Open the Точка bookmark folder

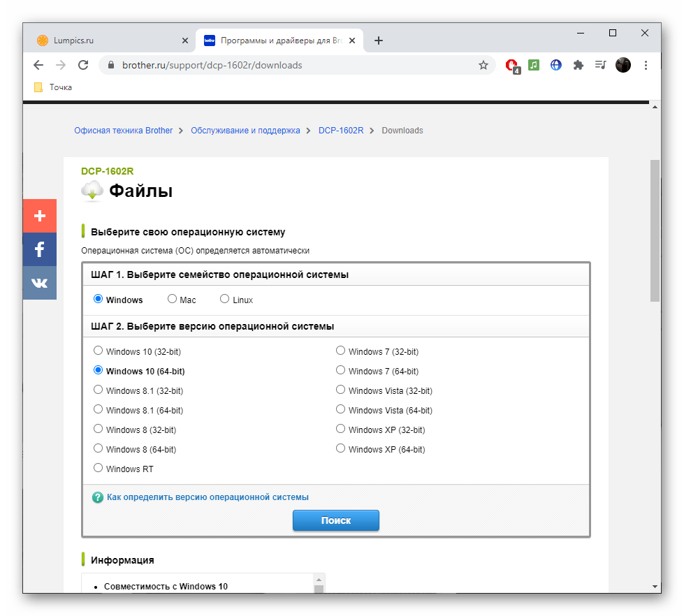pos(53,87)
